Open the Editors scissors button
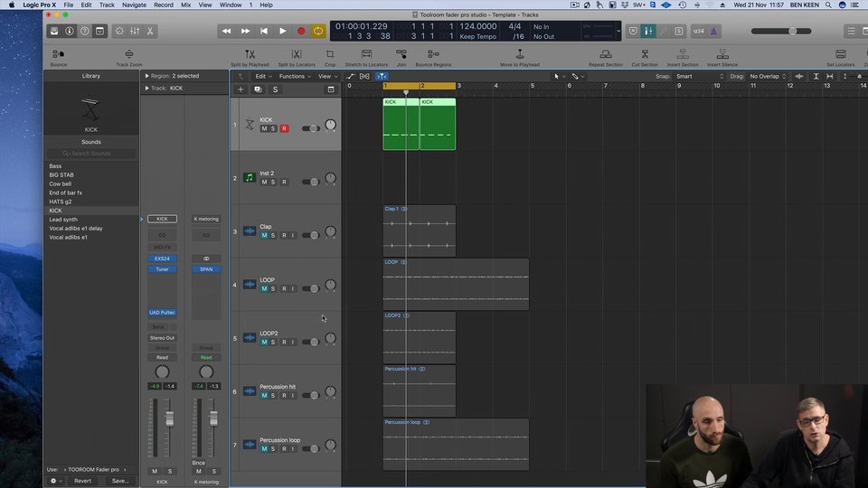 click(150, 31)
